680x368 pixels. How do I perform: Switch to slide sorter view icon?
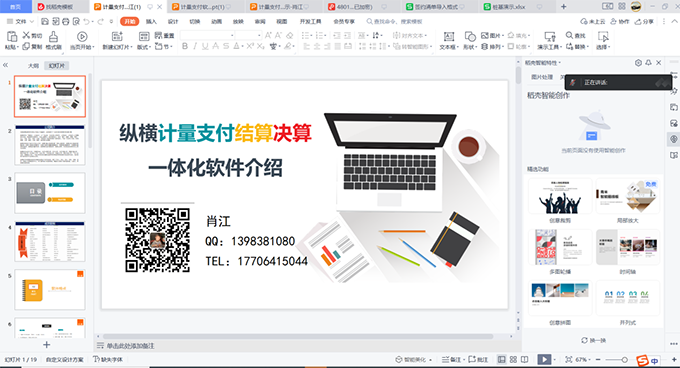click(513, 359)
